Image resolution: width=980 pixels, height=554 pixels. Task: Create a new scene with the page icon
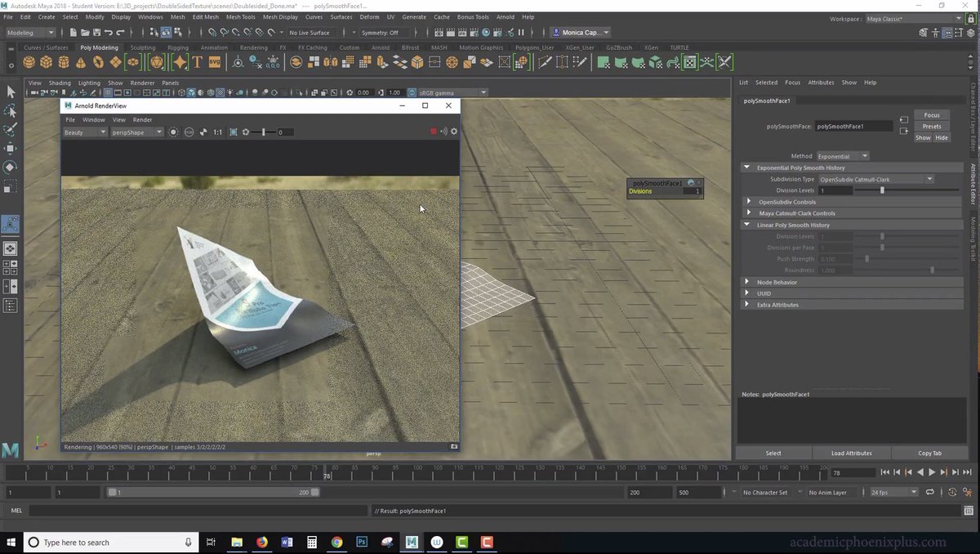[73, 33]
